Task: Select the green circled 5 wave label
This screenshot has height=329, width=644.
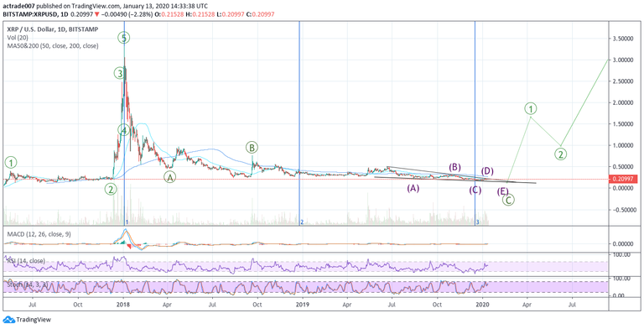Action: click(125, 39)
